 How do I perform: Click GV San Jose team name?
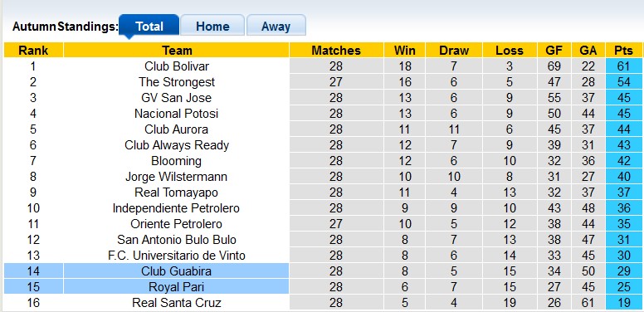point(177,98)
